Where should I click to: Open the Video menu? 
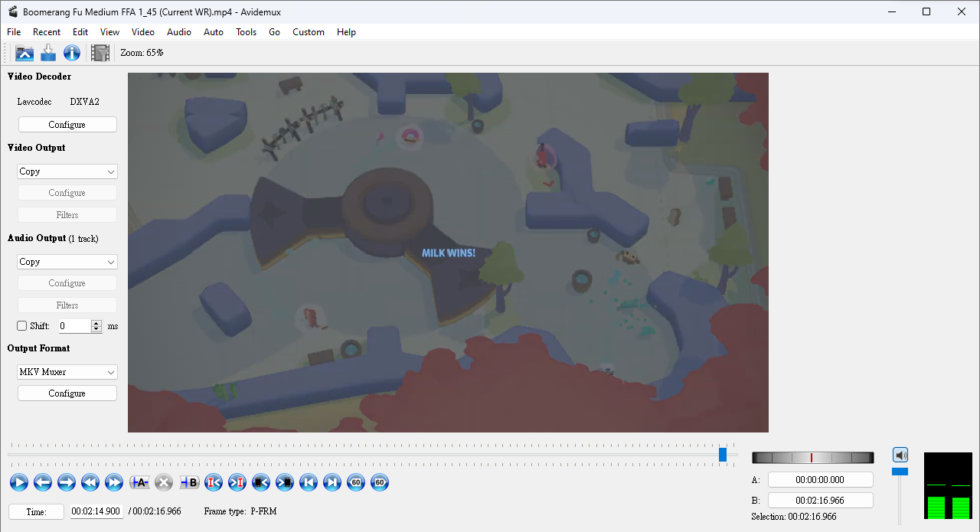tap(143, 32)
